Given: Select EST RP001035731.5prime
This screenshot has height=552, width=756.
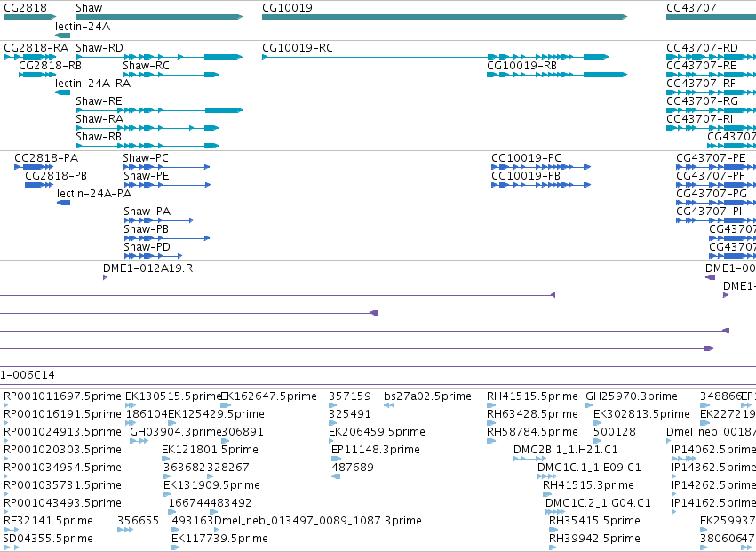Looking at the screenshot, I should (x=63, y=486).
